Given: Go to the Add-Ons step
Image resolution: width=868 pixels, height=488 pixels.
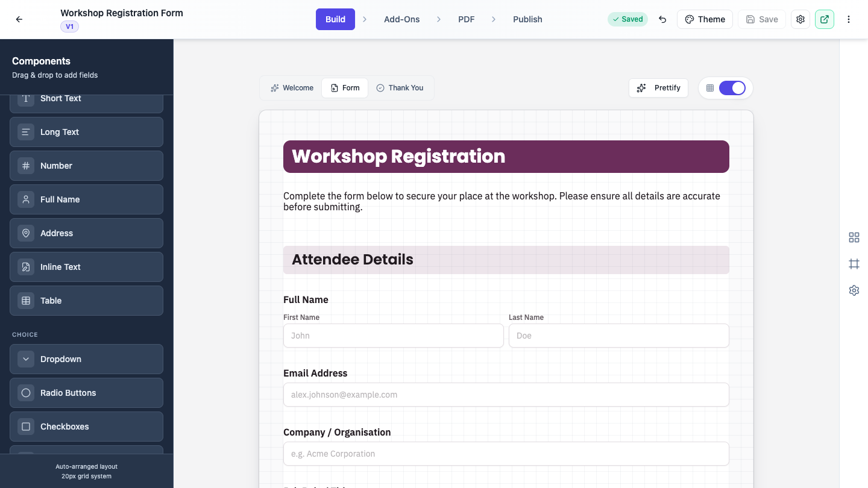Looking at the screenshot, I should click(x=402, y=19).
